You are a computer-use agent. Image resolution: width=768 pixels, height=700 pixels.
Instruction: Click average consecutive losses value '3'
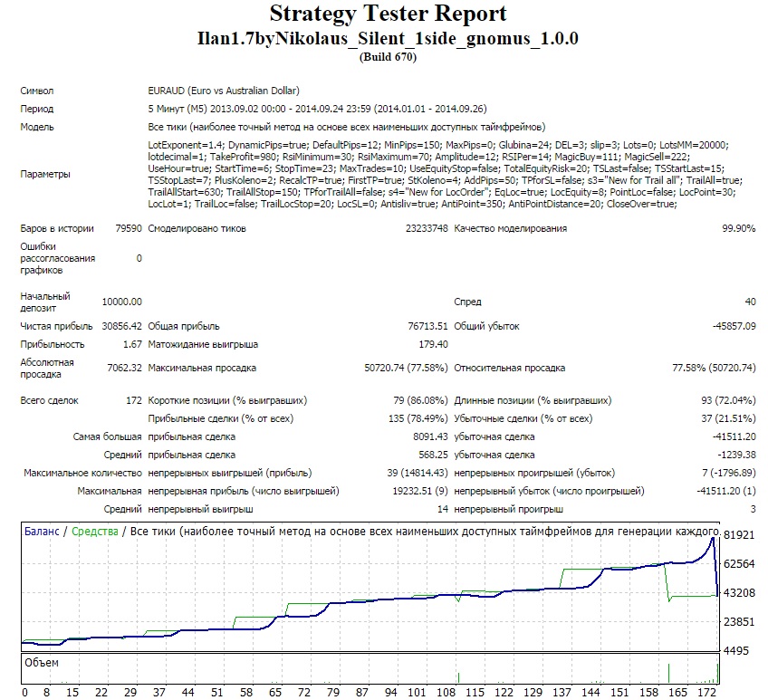coord(753,510)
